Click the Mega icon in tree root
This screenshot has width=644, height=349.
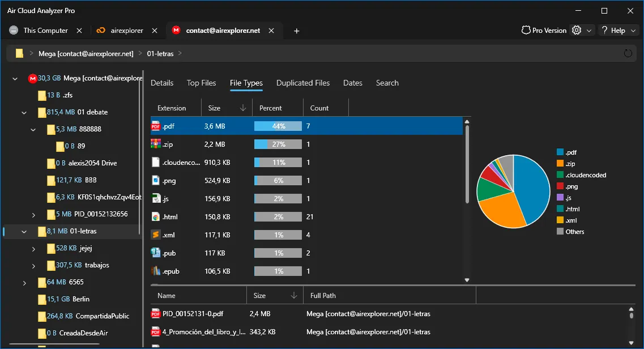(32, 78)
